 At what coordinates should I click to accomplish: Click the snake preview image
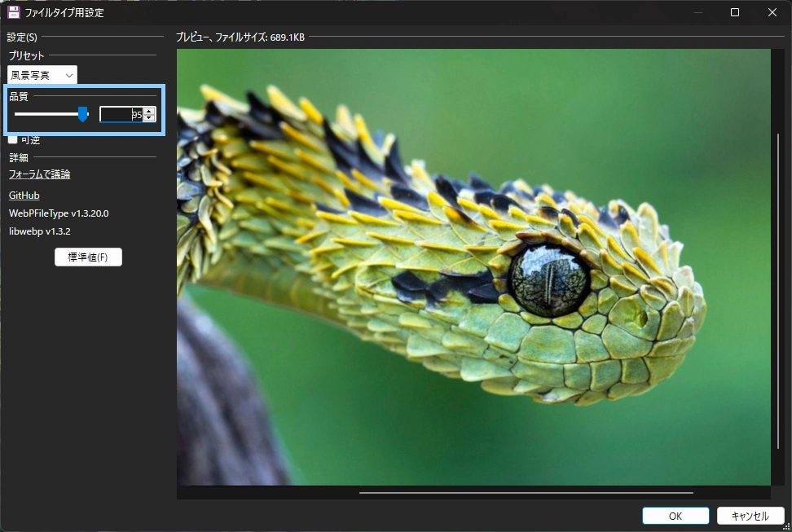click(x=473, y=267)
